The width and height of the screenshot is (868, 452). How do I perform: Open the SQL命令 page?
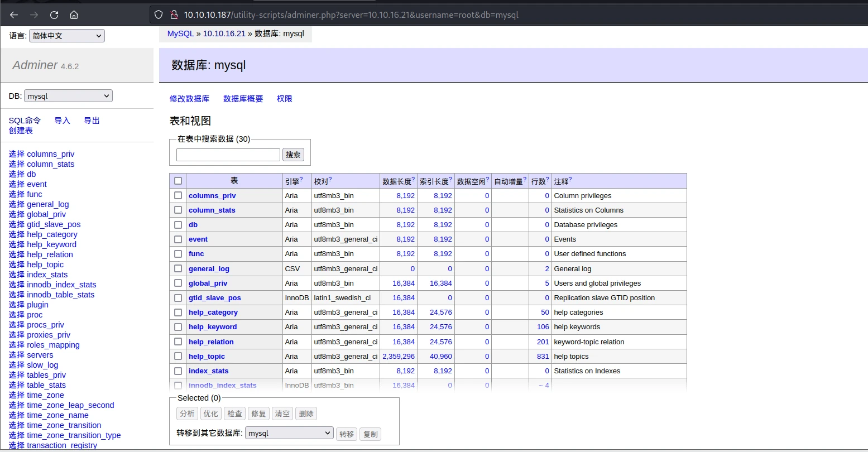(25, 121)
